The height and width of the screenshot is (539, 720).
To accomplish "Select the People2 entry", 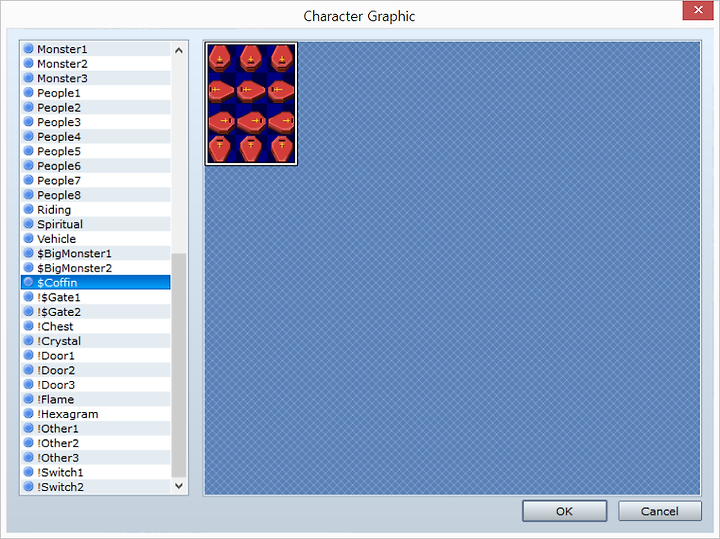I will (x=96, y=107).
